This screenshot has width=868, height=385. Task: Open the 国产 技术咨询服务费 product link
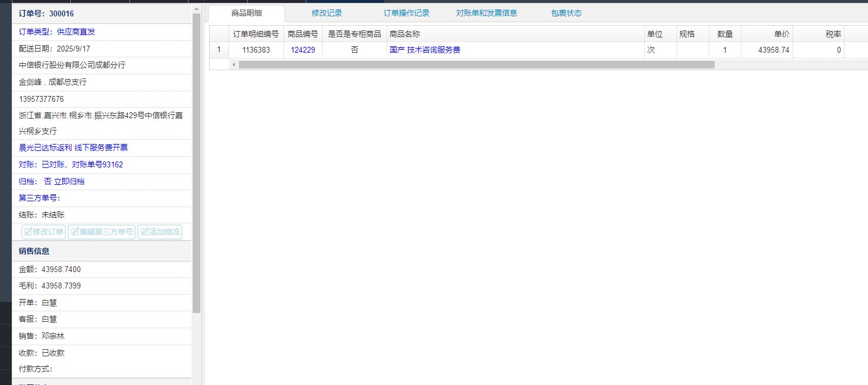point(425,50)
